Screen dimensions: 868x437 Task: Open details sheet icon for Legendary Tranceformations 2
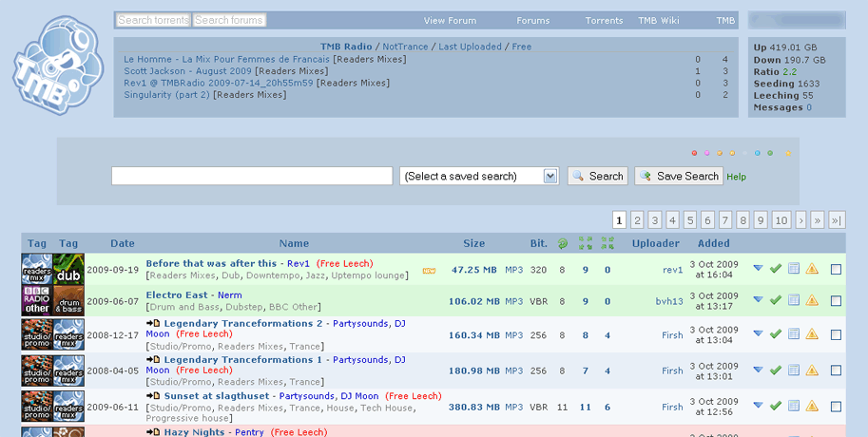(x=794, y=334)
